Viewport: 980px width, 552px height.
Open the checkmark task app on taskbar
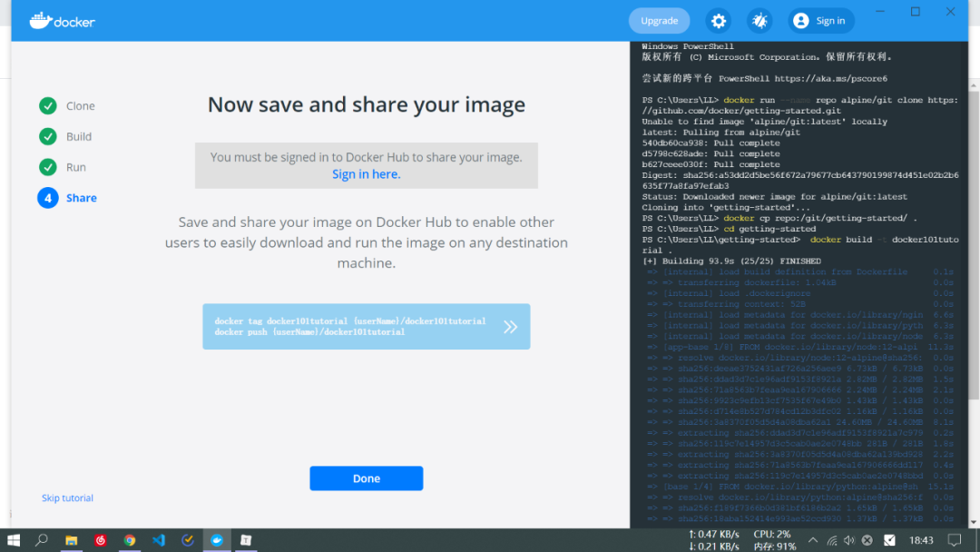(x=188, y=540)
